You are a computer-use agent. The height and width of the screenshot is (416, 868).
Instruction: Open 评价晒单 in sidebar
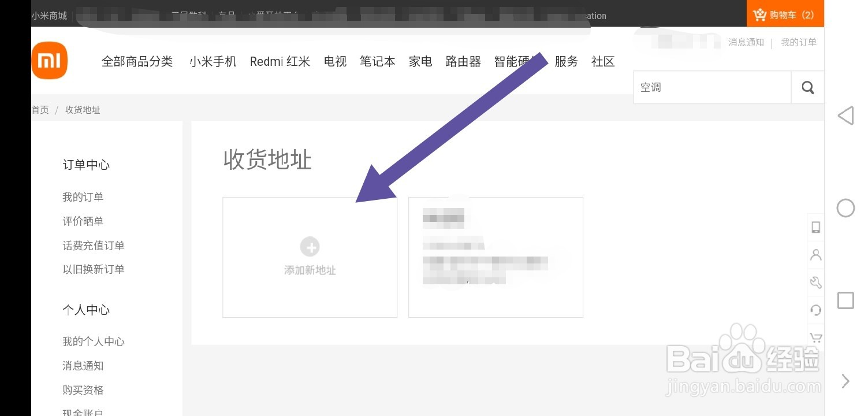pos(83,221)
